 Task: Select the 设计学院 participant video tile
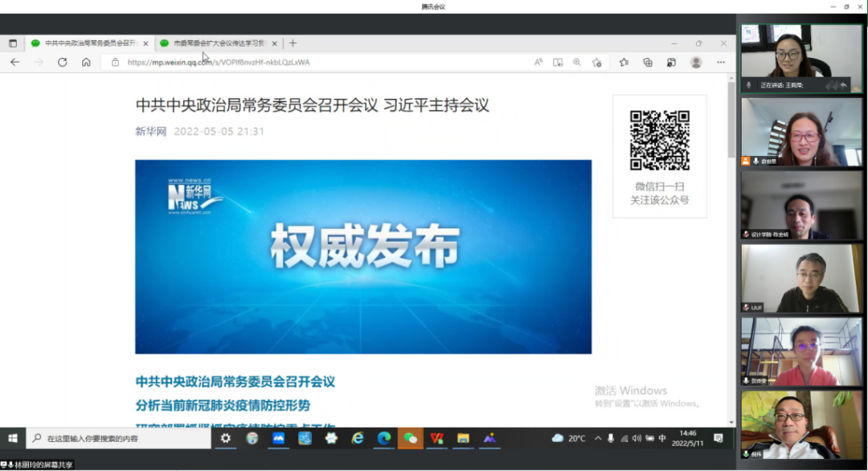pyautogui.click(x=801, y=205)
